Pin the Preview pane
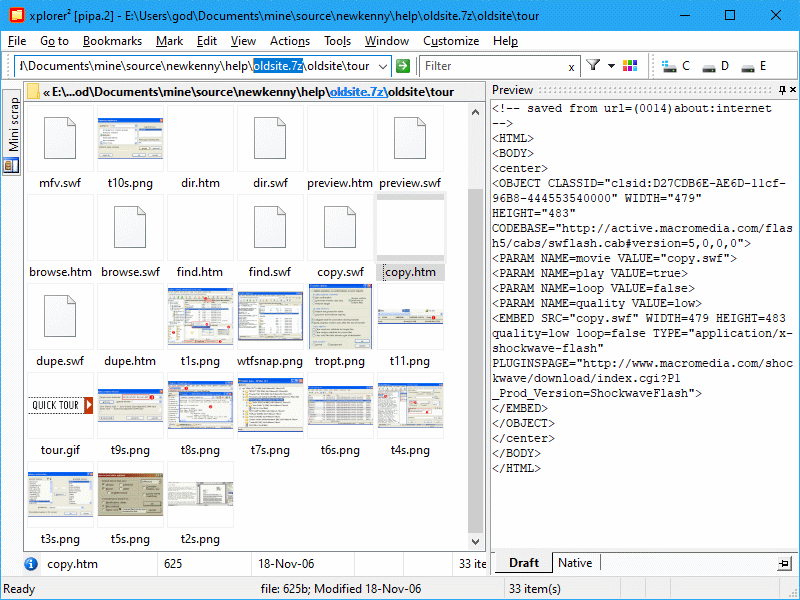The image size is (800, 600). click(x=782, y=90)
